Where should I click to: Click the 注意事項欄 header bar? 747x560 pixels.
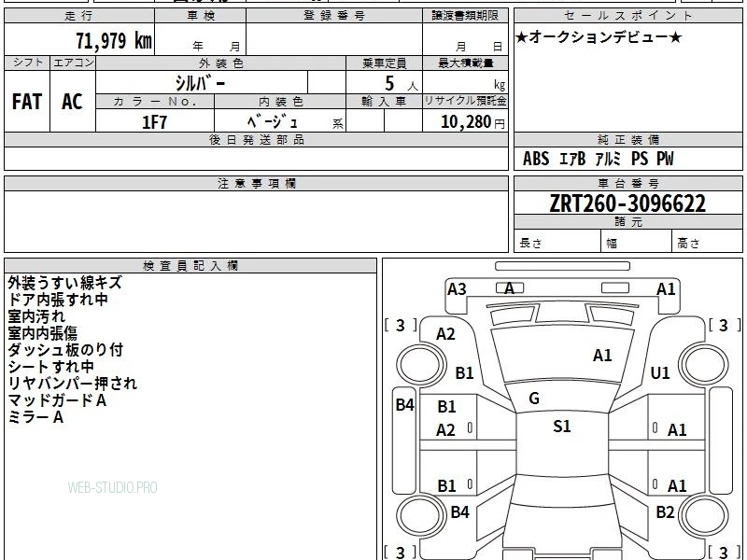[x=256, y=183]
